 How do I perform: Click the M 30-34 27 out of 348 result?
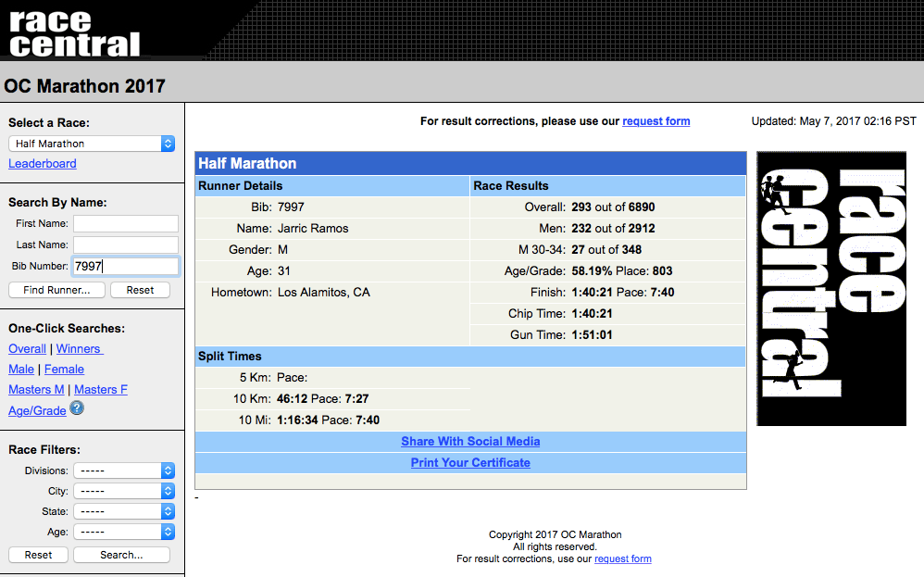606,250
